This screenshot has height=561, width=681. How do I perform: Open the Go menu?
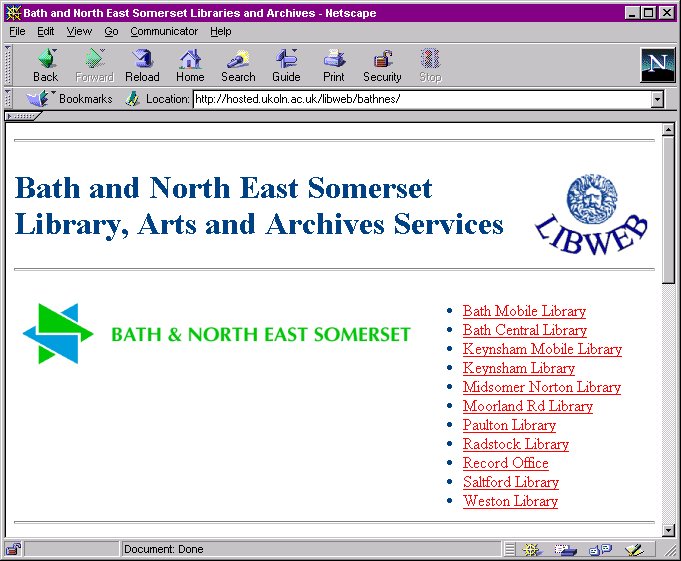pyautogui.click(x=111, y=31)
